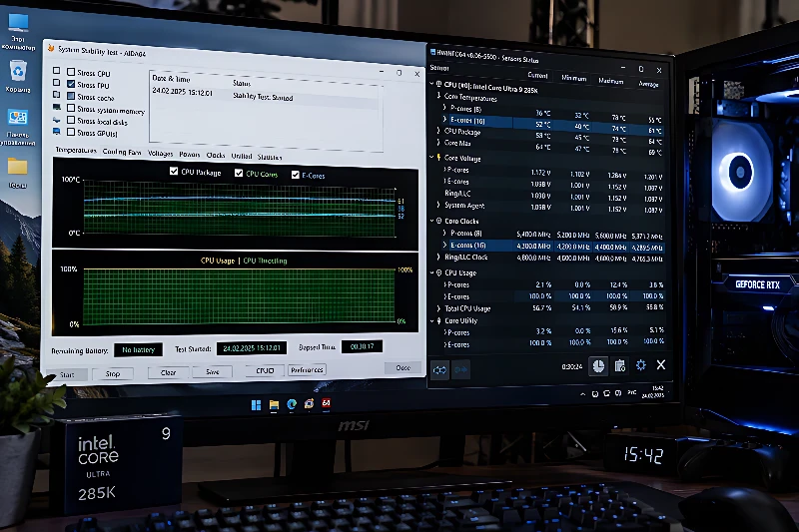Viewport: 799px width, 532px height.
Task: Open the Clocks tab
Action: tap(216, 156)
